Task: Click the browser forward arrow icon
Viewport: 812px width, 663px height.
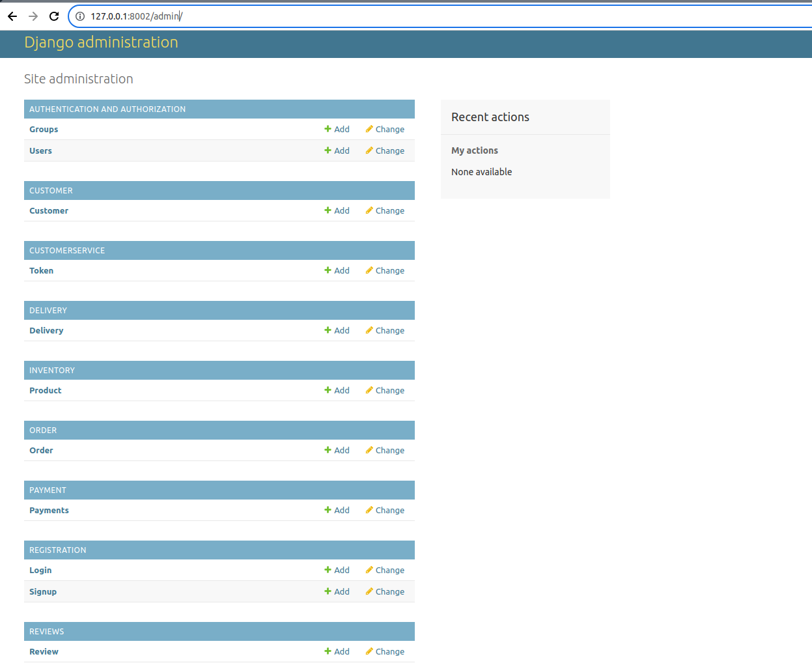Action: pyautogui.click(x=33, y=16)
